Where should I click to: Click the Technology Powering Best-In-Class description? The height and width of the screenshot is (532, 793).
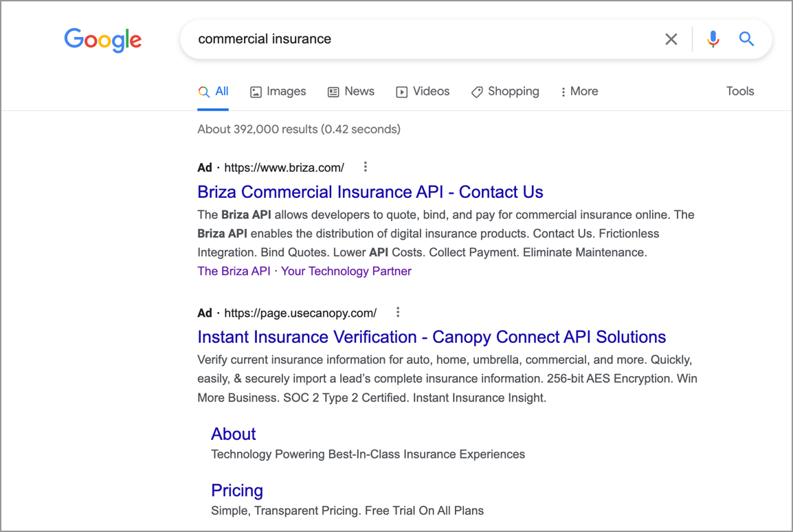click(368, 454)
